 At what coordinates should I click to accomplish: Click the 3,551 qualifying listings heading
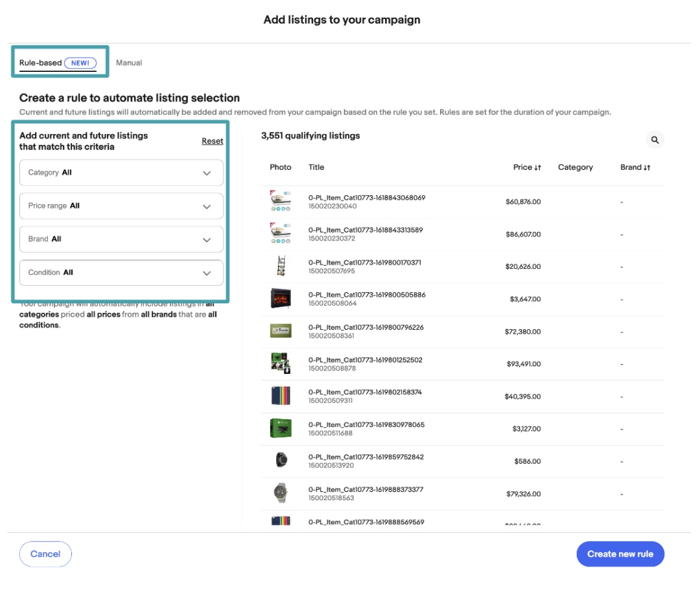pyautogui.click(x=310, y=135)
